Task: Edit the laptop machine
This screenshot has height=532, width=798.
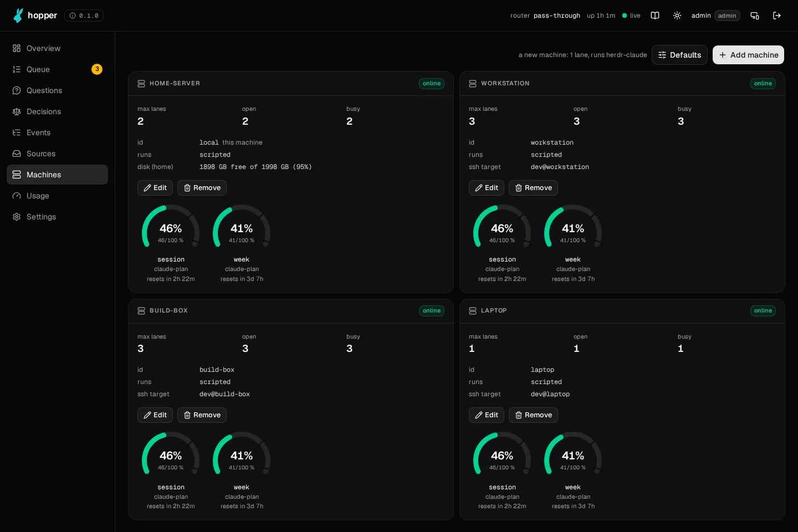Action: coord(487,415)
